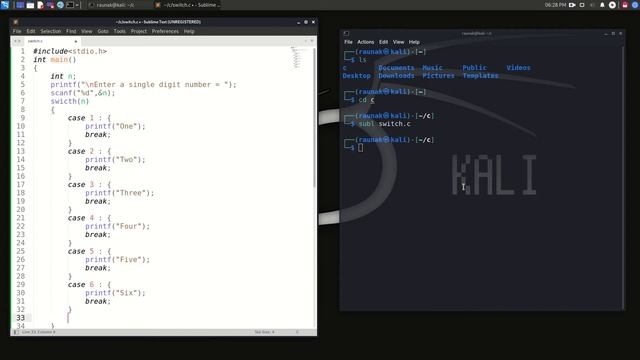Click the blue logout icon at the panel's end
Viewport: 640px width, 360px height.
(x=636, y=5)
